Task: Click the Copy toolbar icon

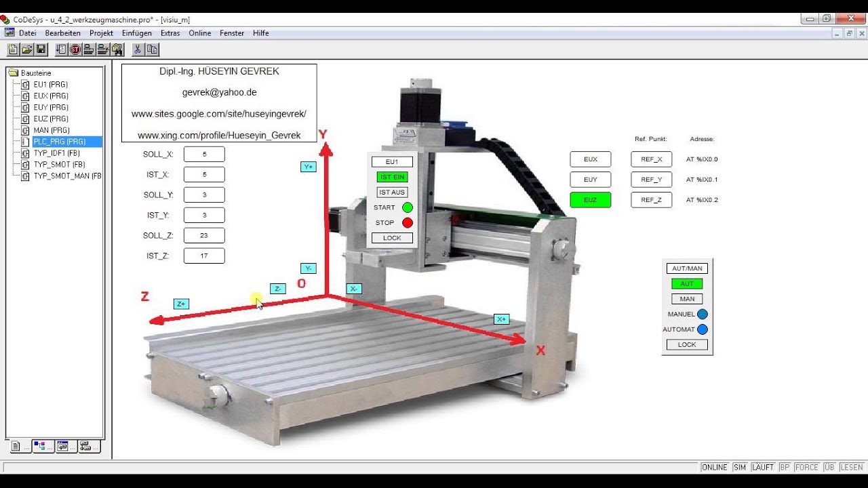Action: pos(153,49)
